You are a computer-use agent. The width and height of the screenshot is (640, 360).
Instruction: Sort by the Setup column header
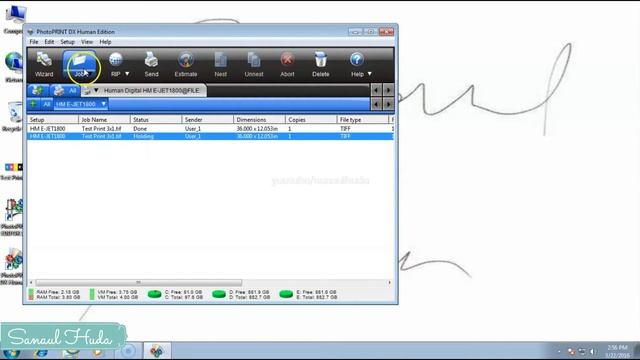pos(53,120)
